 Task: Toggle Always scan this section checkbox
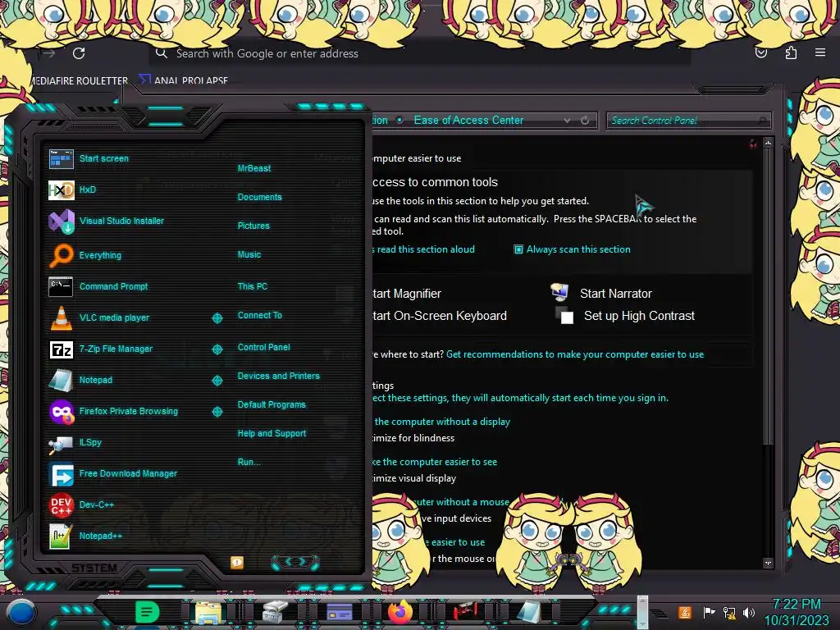point(518,249)
